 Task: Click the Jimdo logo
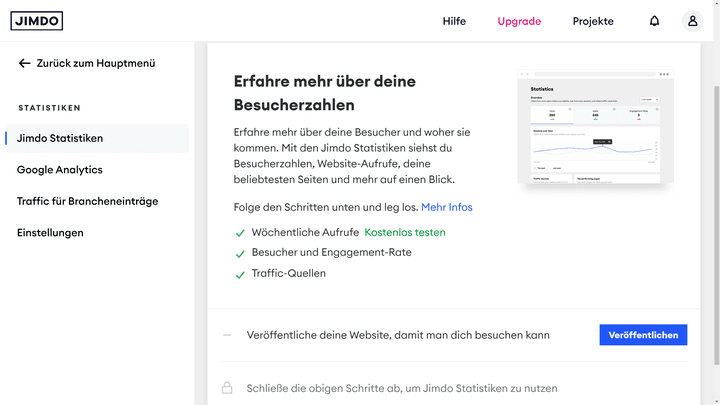point(37,21)
